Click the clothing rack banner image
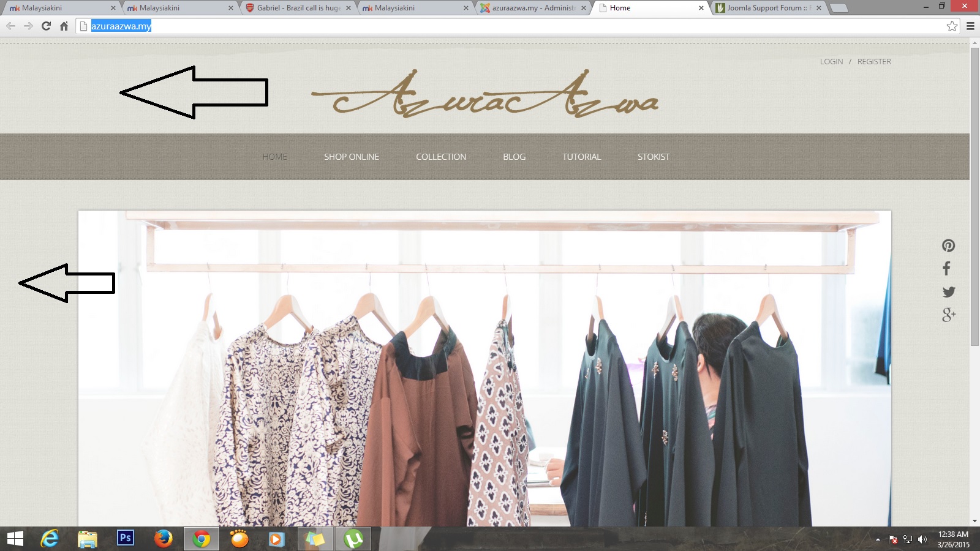 pyautogui.click(x=484, y=369)
